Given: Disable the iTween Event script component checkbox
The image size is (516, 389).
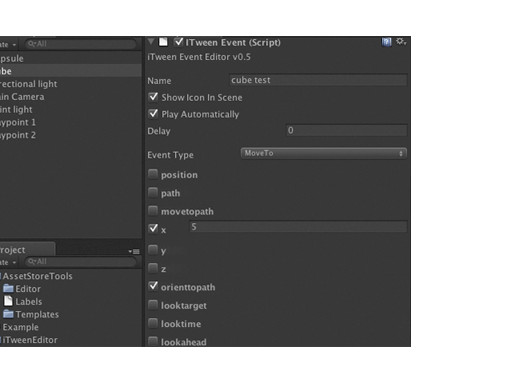Looking at the screenshot, I should pyautogui.click(x=179, y=41).
